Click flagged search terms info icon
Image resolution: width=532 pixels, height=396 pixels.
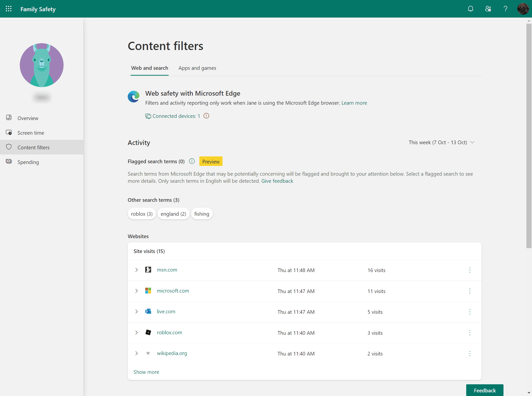[x=192, y=161]
